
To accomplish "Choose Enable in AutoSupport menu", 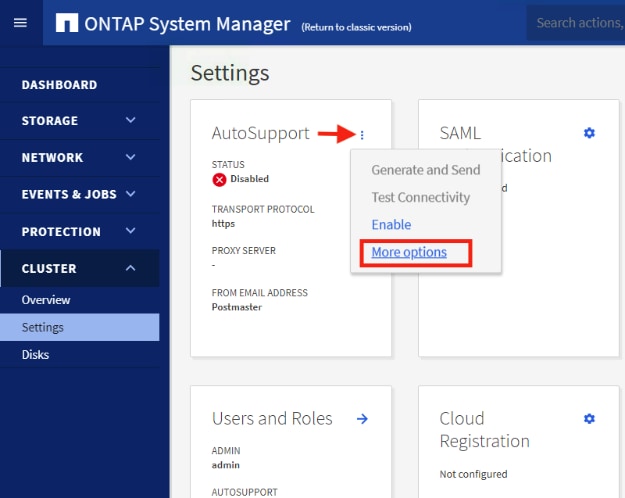I will coord(391,224).
